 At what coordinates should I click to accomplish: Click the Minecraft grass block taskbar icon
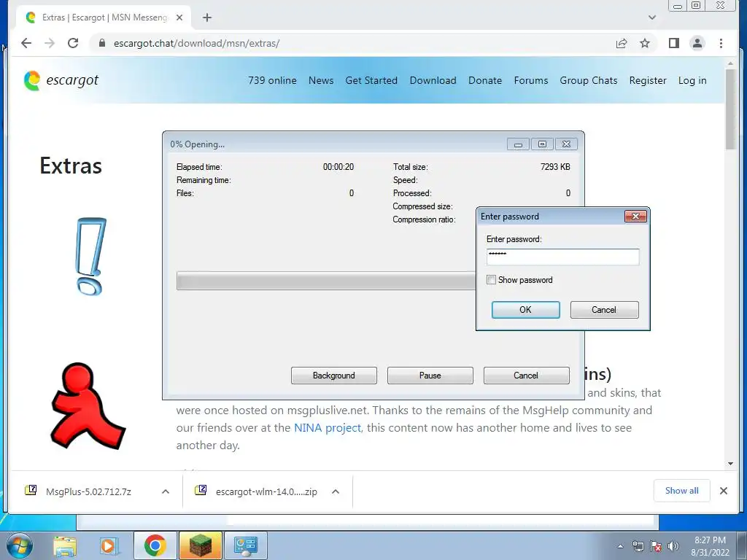pyautogui.click(x=200, y=545)
